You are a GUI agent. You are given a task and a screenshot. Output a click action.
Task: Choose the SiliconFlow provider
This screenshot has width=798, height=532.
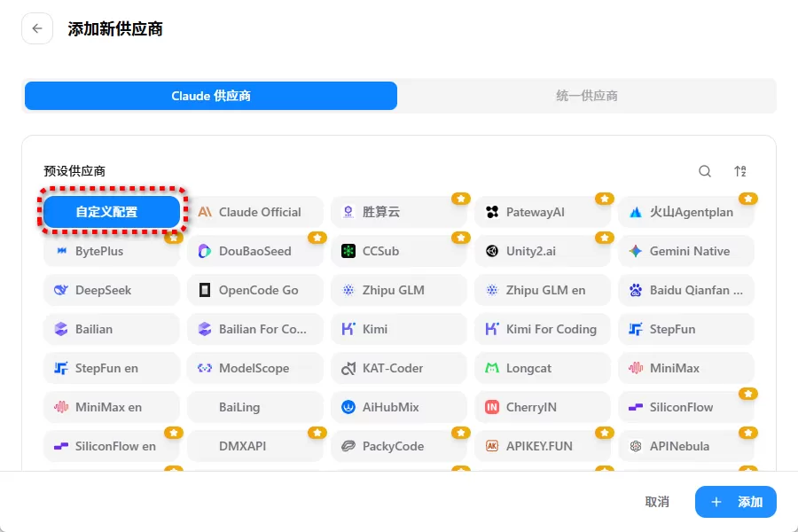click(x=686, y=407)
